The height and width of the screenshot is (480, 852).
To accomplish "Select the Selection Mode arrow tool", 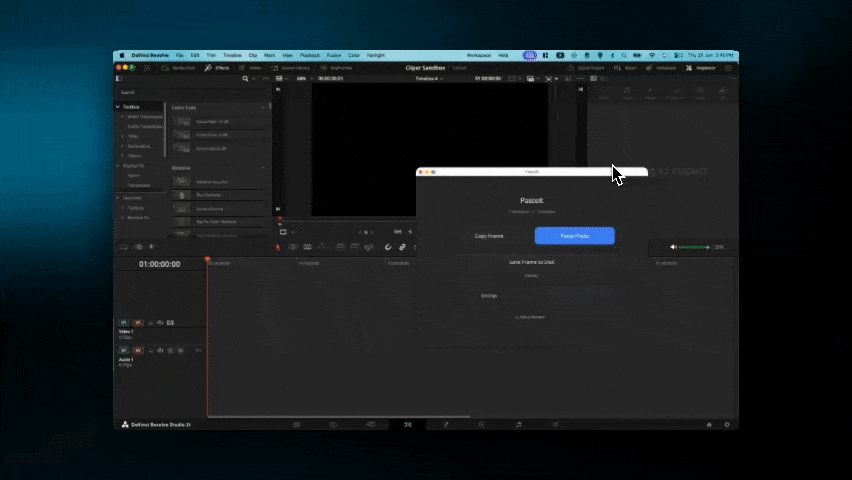I will [x=278, y=247].
